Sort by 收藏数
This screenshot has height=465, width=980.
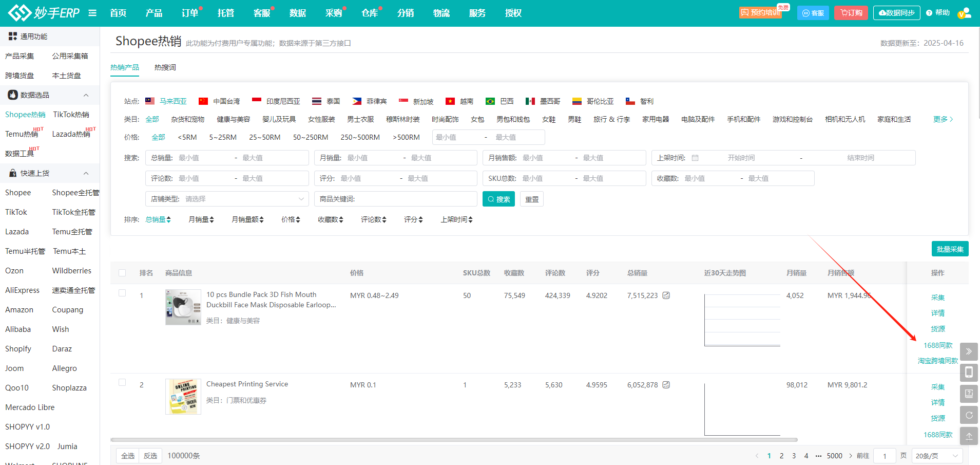[331, 219]
